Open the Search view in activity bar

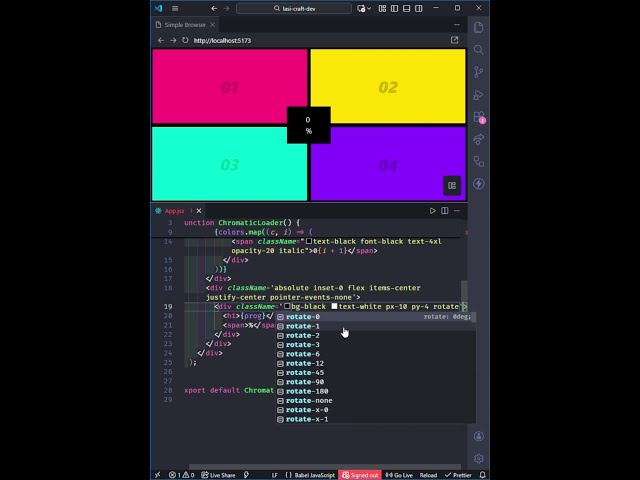coord(479,50)
